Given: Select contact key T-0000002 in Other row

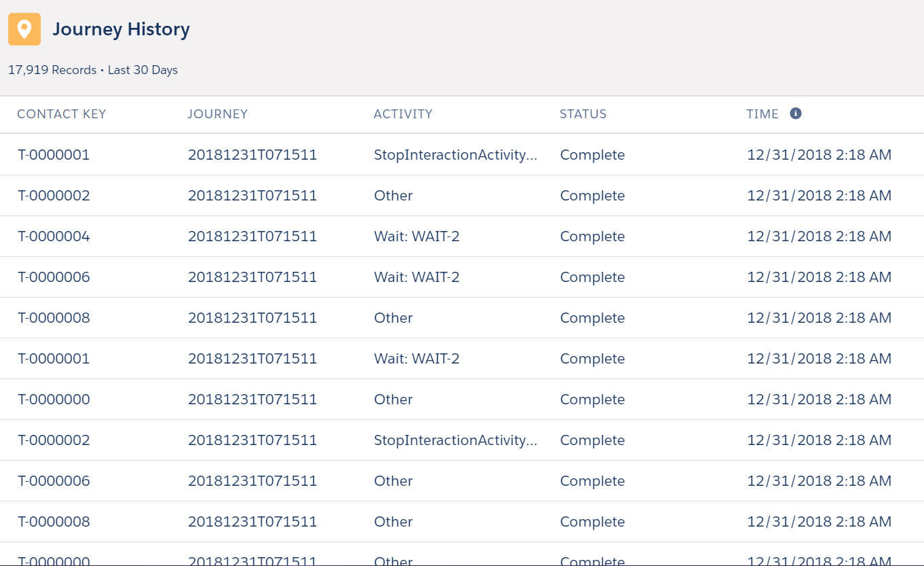Looking at the screenshot, I should (54, 196).
